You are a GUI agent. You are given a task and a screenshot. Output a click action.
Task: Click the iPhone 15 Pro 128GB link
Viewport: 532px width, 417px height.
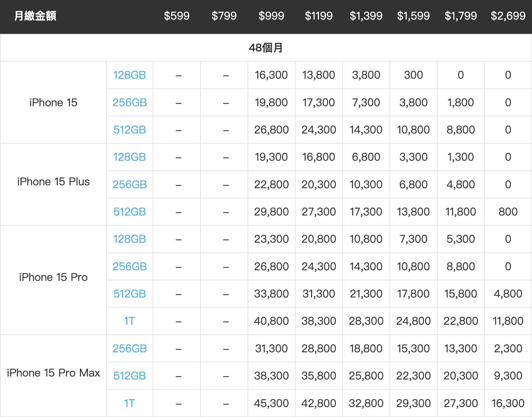click(x=129, y=239)
